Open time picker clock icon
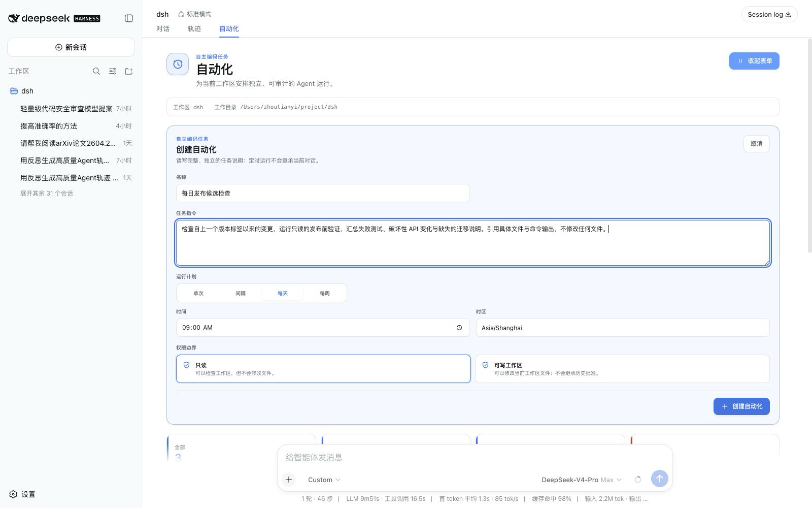The image size is (812, 508). [459, 328]
